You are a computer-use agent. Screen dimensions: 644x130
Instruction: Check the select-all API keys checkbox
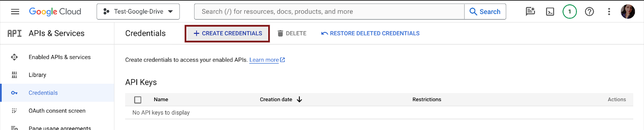click(138, 100)
